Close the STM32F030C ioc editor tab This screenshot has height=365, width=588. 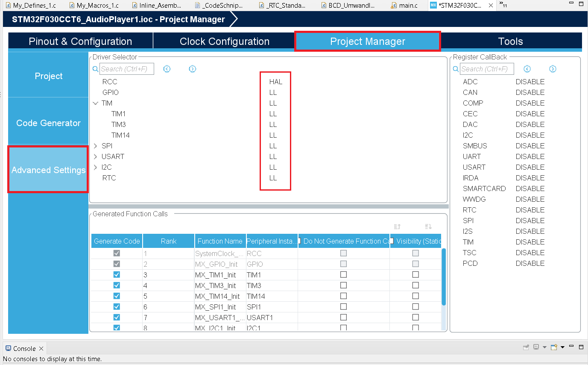tap(491, 6)
